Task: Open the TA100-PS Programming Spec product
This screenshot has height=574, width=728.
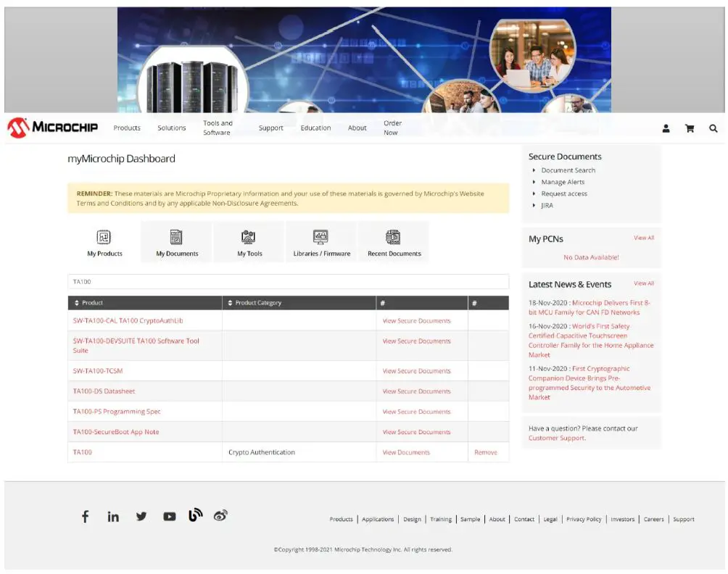Action: tap(117, 412)
